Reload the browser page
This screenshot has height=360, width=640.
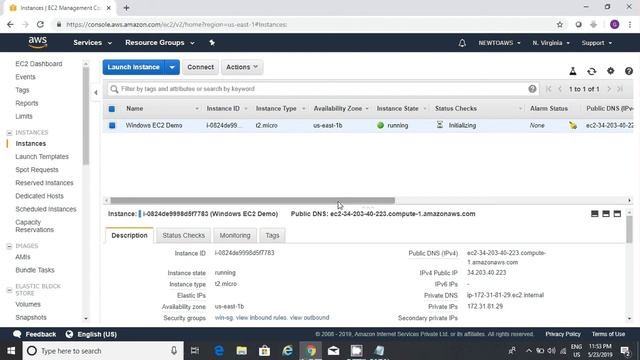pos(40,24)
